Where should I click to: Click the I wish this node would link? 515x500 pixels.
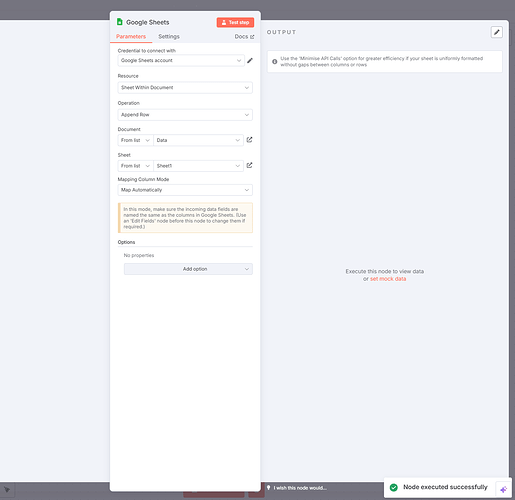(x=300, y=488)
